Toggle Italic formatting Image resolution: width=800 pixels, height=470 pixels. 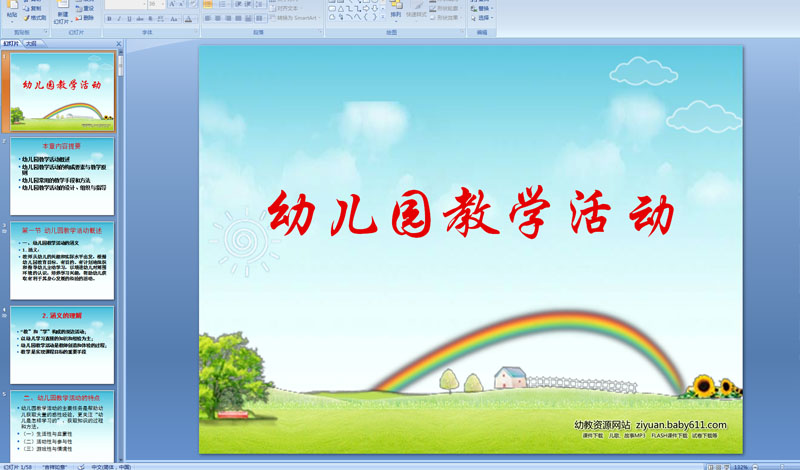click(x=119, y=19)
